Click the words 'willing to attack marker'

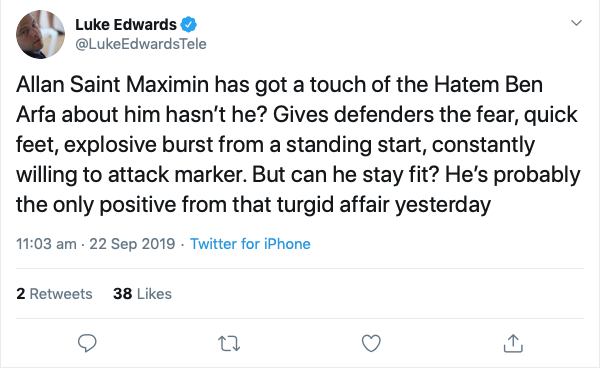130,174
